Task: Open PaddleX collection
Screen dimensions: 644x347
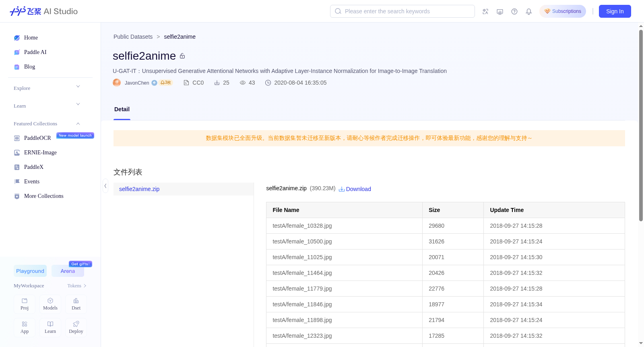Action: tap(34, 167)
